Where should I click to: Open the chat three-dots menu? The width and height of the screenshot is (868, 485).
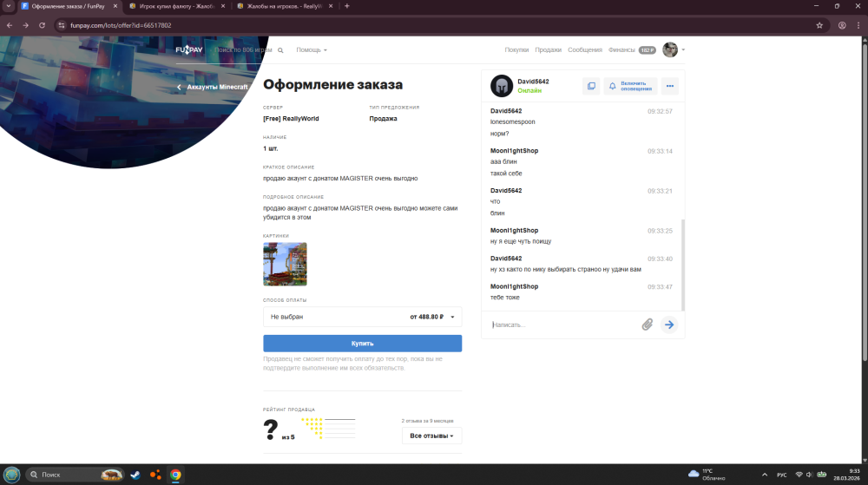pyautogui.click(x=670, y=86)
